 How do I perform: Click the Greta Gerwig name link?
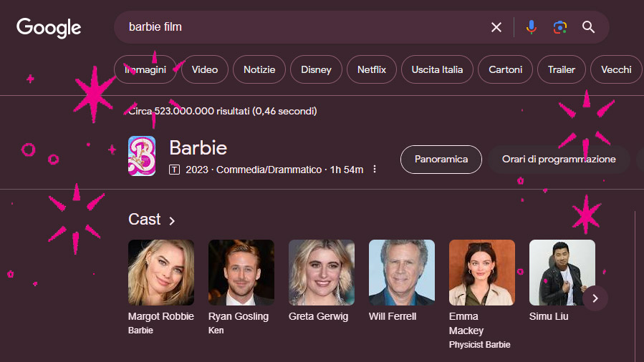(x=318, y=316)
